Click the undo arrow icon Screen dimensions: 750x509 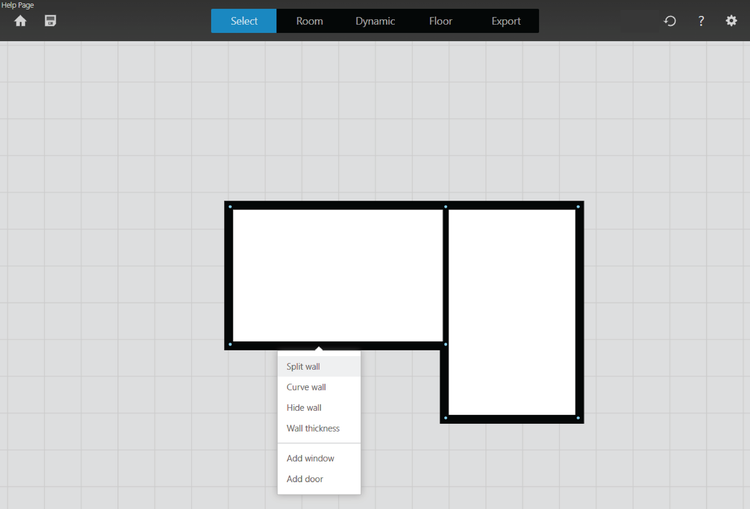[x=670, y=21]
